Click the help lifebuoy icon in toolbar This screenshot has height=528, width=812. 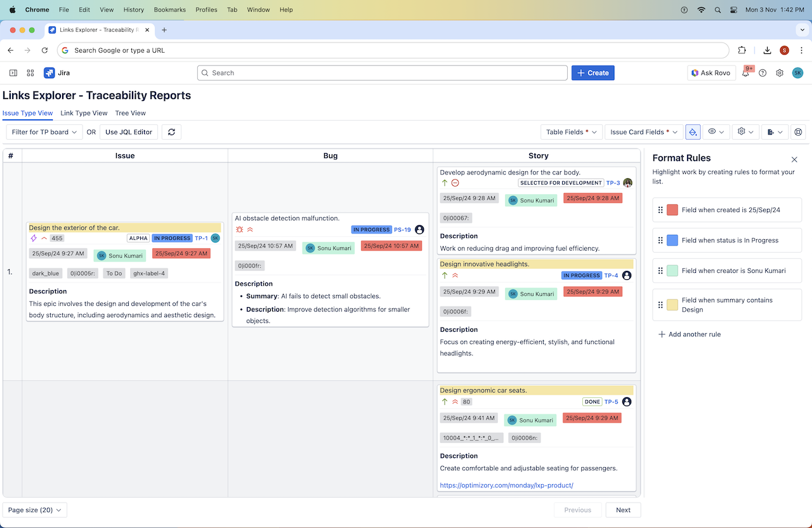(x=798, y=132)
